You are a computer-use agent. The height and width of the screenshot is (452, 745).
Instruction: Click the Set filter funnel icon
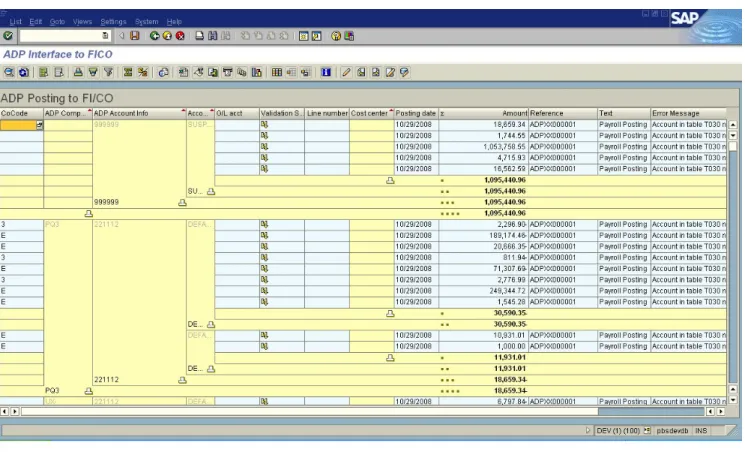tap(108, 72)
